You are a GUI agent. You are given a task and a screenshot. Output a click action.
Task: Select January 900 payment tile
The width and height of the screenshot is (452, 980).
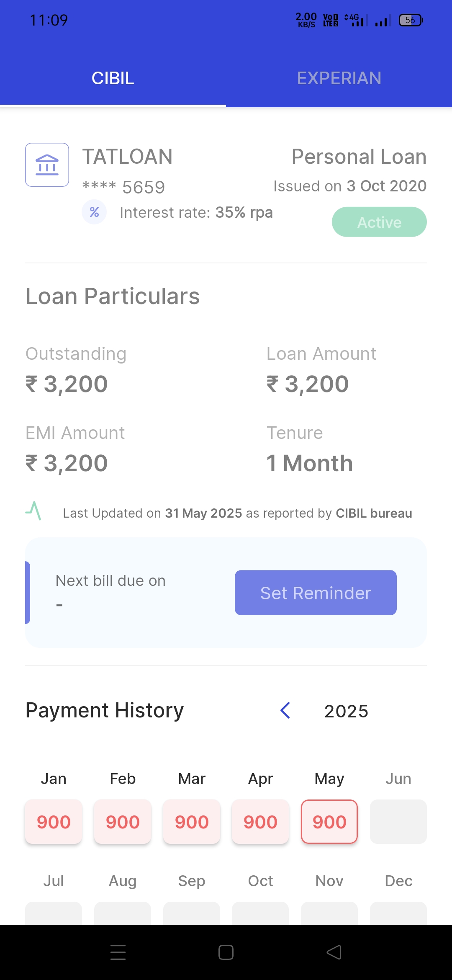pyautogui.click(x=54, y=822)
